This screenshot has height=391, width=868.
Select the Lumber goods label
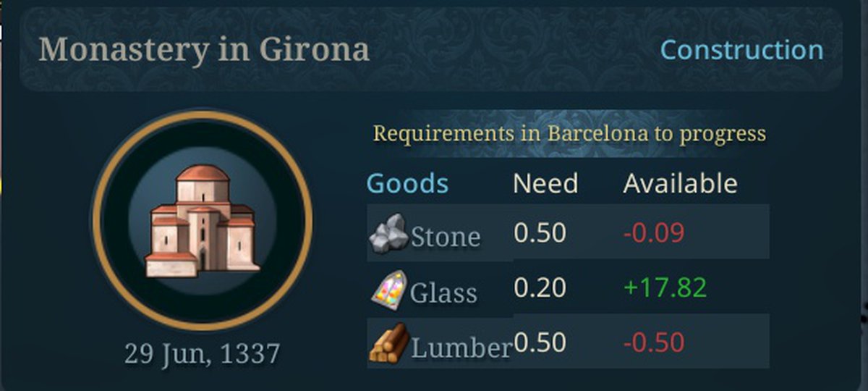pyautogui.click(x=461, y=348)
